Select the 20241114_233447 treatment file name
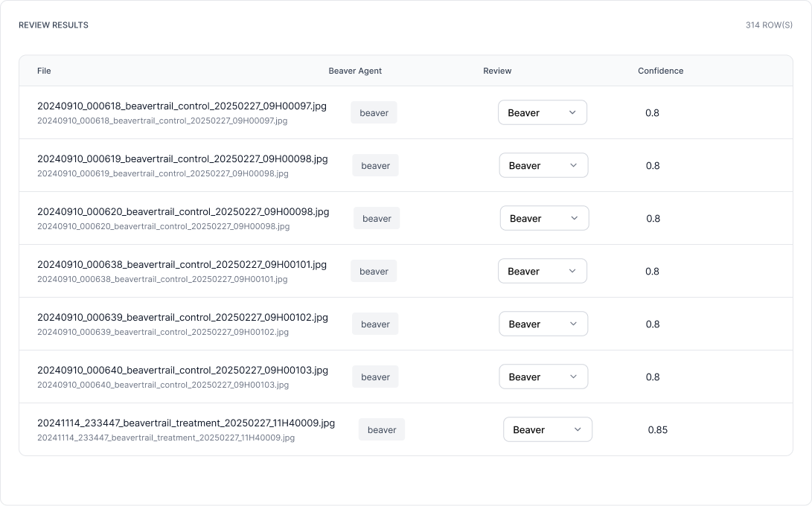The height and width of the screenshot is (506, 812). pos(186,423)
